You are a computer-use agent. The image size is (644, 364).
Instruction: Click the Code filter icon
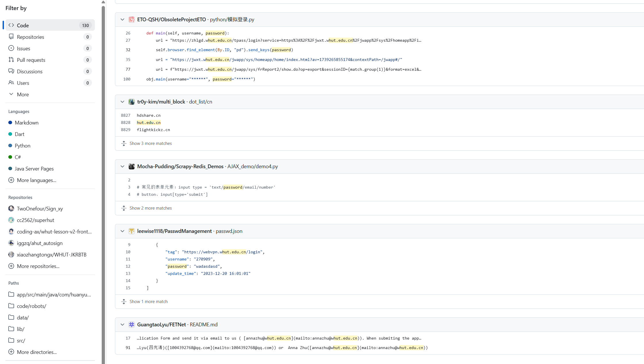(11, 25)
